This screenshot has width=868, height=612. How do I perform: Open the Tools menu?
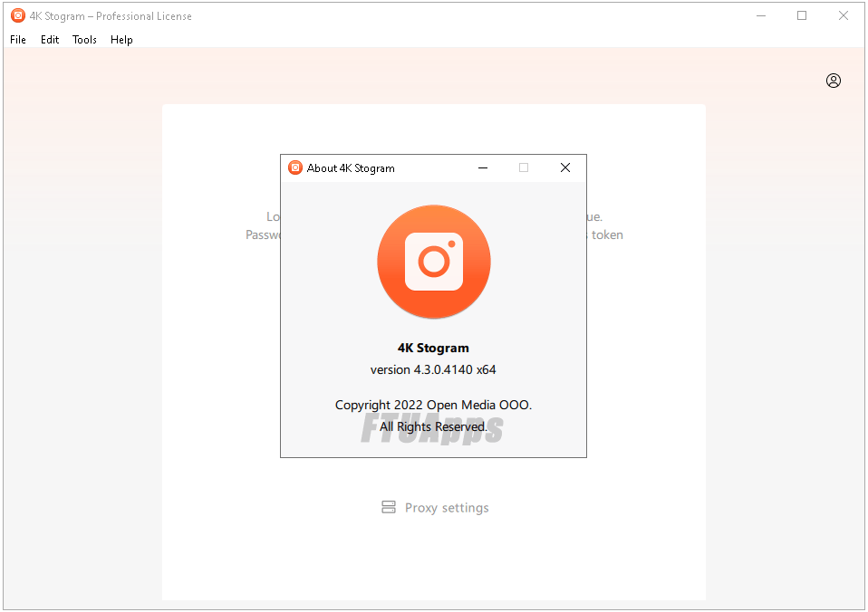84,39
